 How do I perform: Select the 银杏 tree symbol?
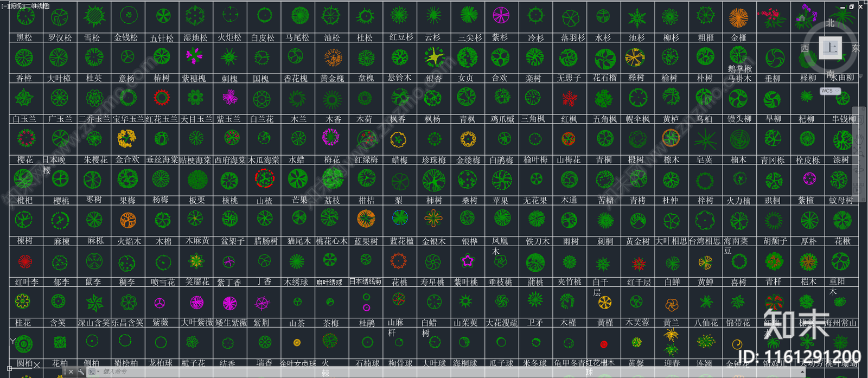point(434,56)
